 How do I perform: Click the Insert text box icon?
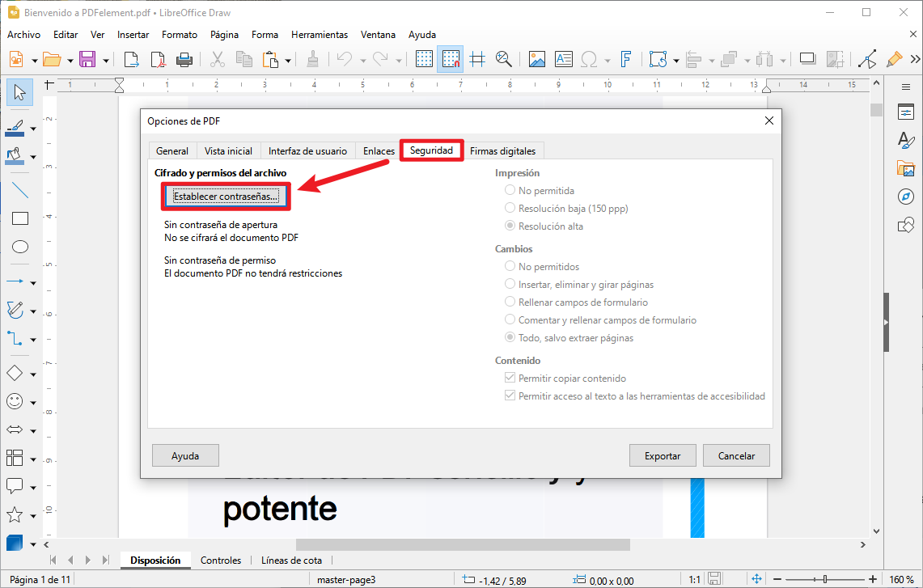click(x=563, y=59)
